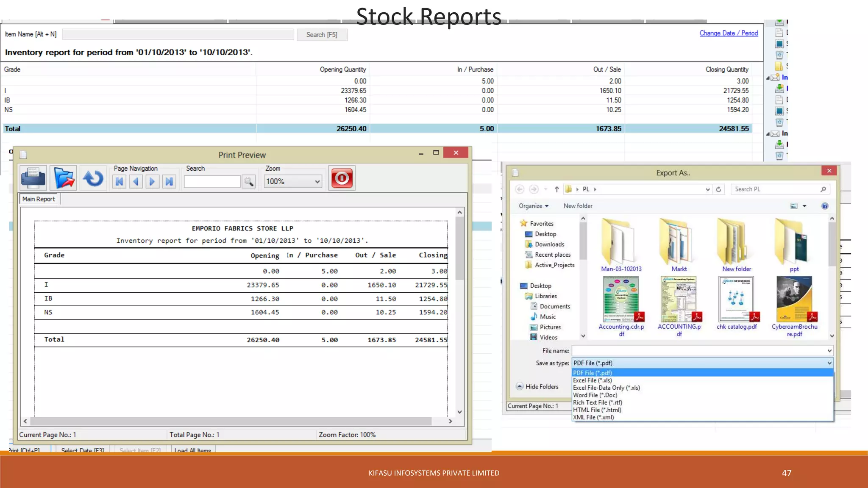Click Print Preview vertical scrollbar thumb
The height and width of the screenshot is (488, 868).
pos(459,249)
